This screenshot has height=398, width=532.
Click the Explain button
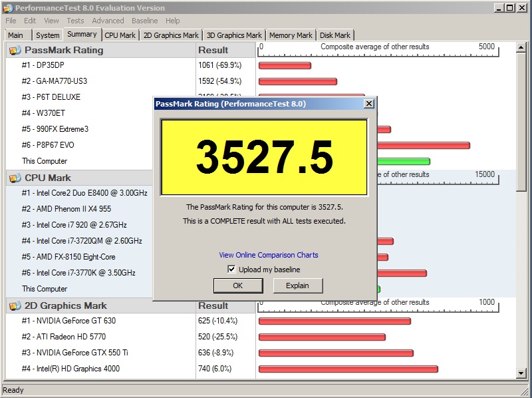[297, 286]
